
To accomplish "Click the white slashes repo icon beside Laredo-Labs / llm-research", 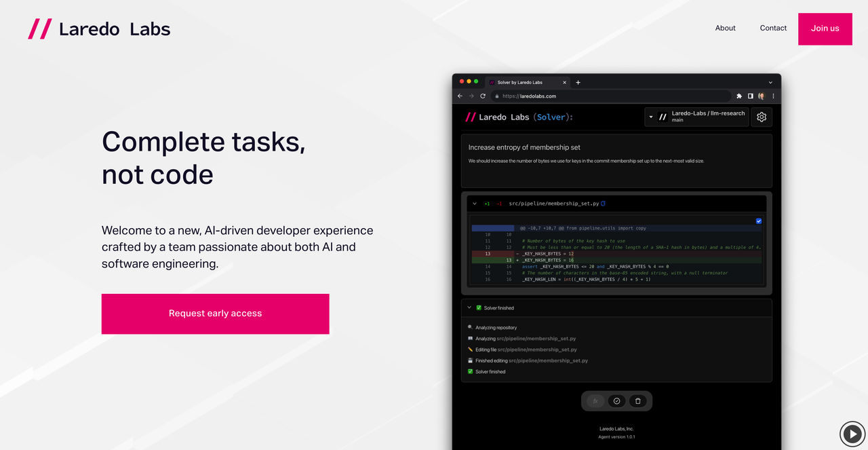I will click(663, 117).
